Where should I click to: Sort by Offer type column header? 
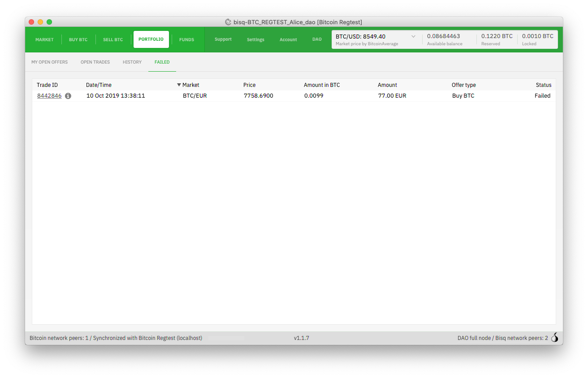464,85
